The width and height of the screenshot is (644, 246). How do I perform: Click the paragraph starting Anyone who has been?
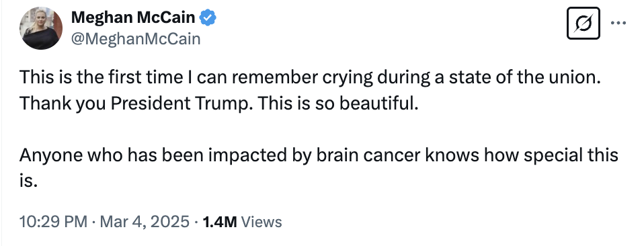tap(319, 167)
